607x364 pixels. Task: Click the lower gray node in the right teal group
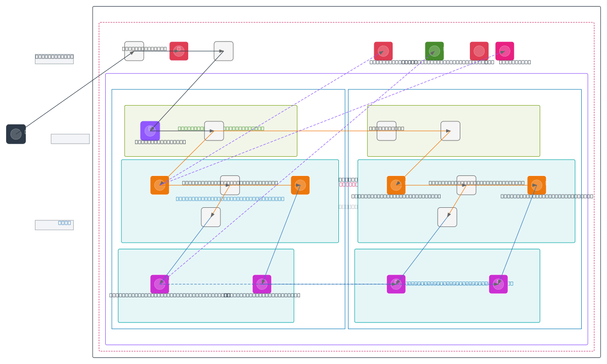pos(447,217)
